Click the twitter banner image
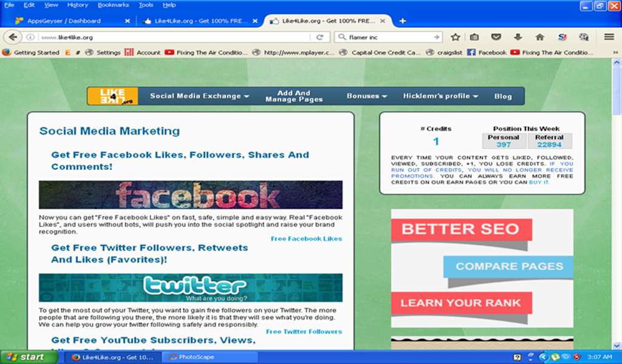 coord(190,288)
